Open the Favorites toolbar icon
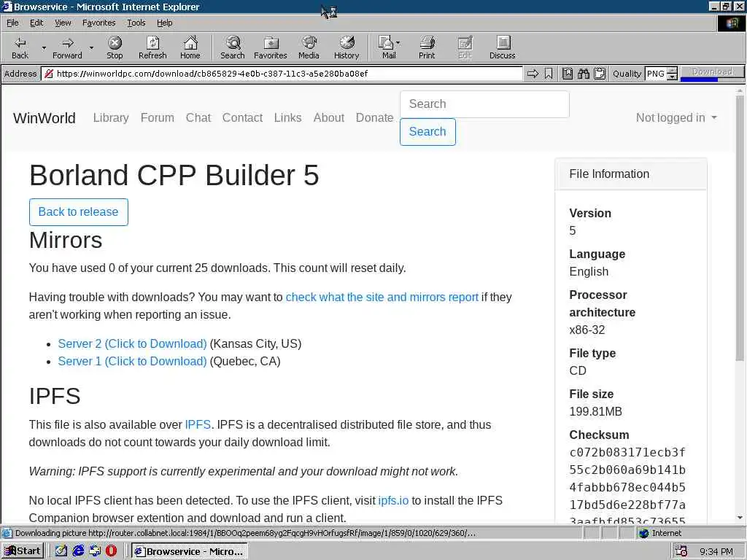This screenshot has height=560, width=747. pos(271,43)
